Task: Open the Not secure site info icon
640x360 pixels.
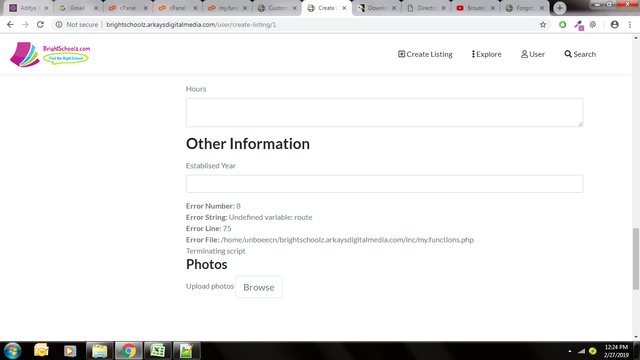Action: [59, 24]
